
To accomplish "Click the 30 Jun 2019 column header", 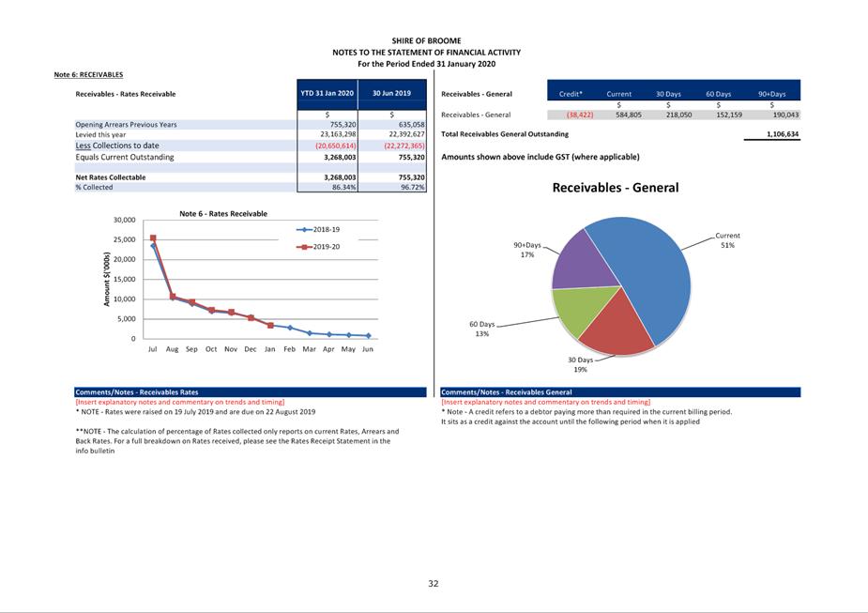I will click(391, 94).
